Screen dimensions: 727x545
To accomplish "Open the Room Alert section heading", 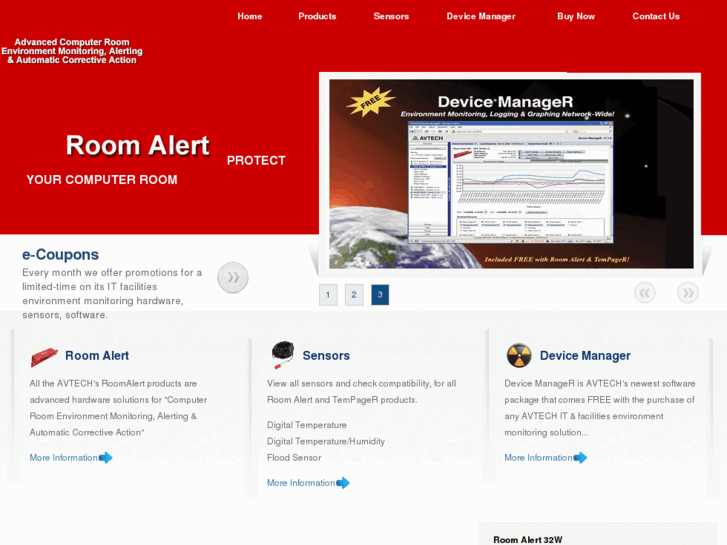I will [97, 356].
